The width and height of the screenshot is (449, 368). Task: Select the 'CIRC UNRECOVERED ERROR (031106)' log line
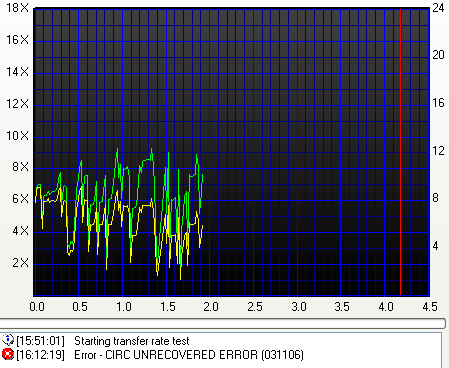click(x=189, y=355)
